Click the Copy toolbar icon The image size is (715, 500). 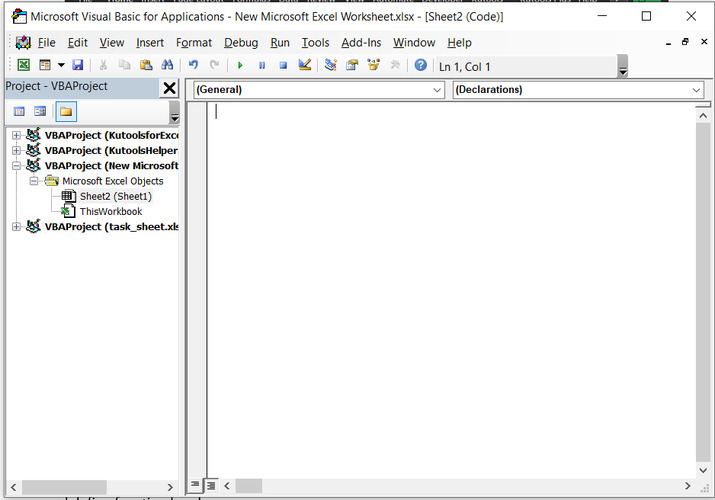tap(124, 65)
